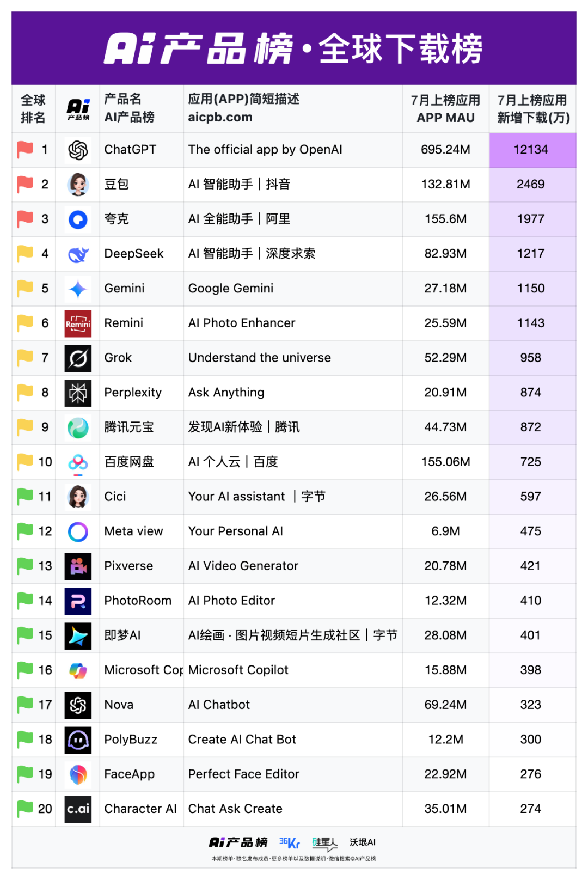This screenshot has height=880, width=588.
Task: Click the 新增下载(万) column header
Action: click(533, 108)
